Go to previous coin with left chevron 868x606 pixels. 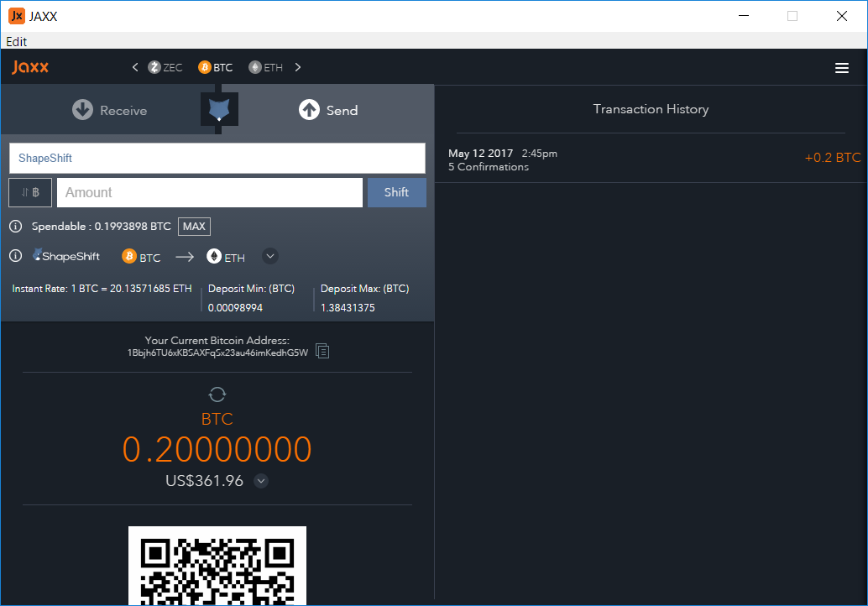pos(135,67)
